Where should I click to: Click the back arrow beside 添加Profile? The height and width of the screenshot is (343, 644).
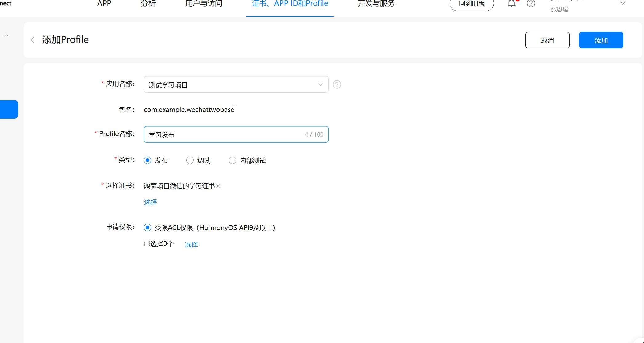[33, 40]
